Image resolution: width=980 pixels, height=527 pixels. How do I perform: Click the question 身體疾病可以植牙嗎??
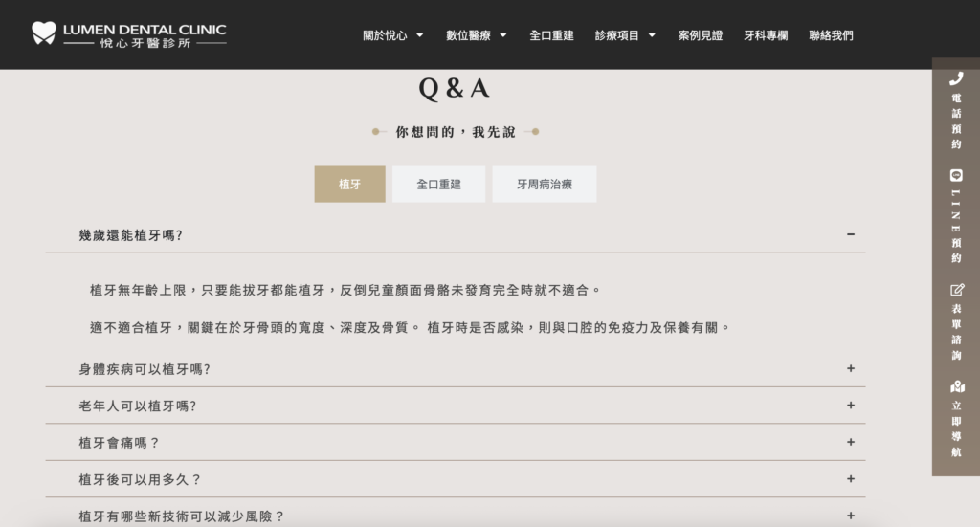click(x=145, y=369)
